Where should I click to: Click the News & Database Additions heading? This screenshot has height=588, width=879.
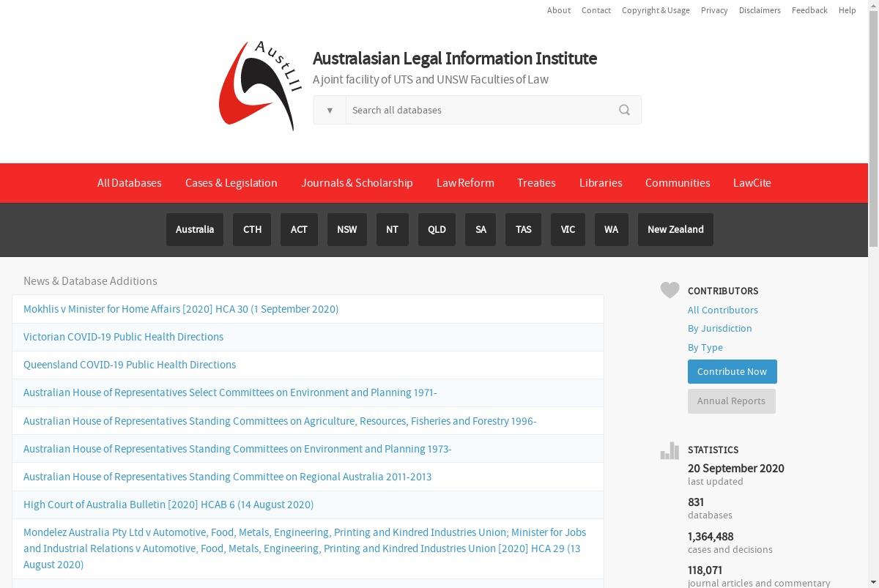tap(90, 281)
